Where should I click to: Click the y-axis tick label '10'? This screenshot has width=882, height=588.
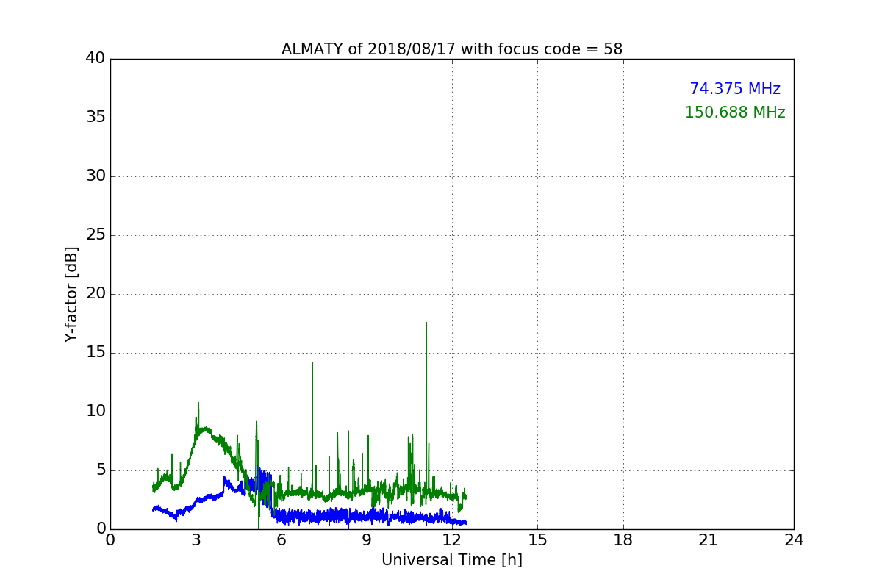[96, 412]
